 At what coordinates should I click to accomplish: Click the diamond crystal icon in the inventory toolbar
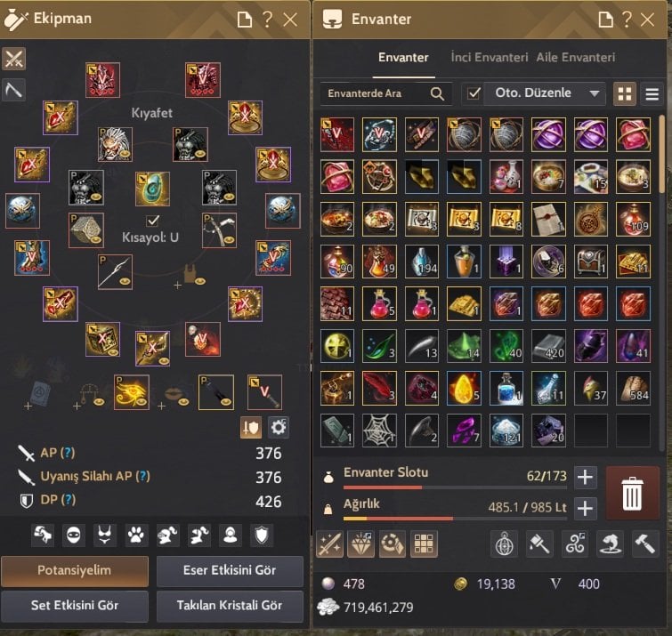[x=360, y=543]
